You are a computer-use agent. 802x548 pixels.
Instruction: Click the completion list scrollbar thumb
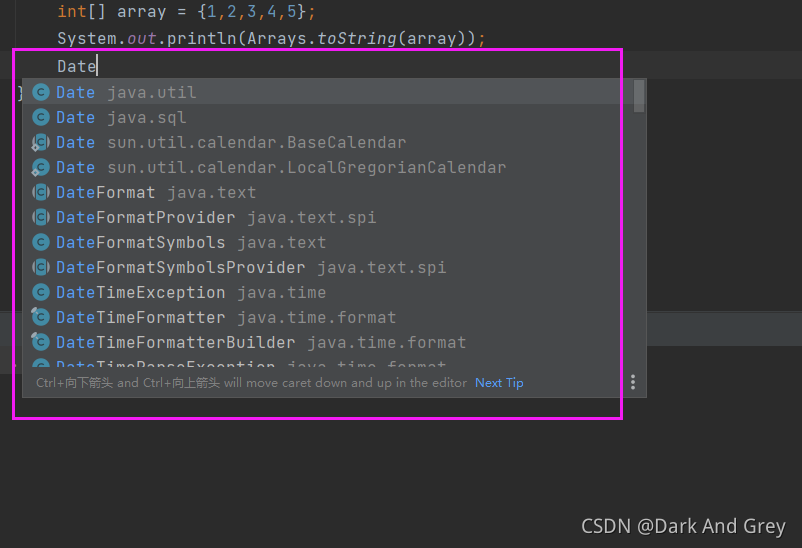point(639,96)
